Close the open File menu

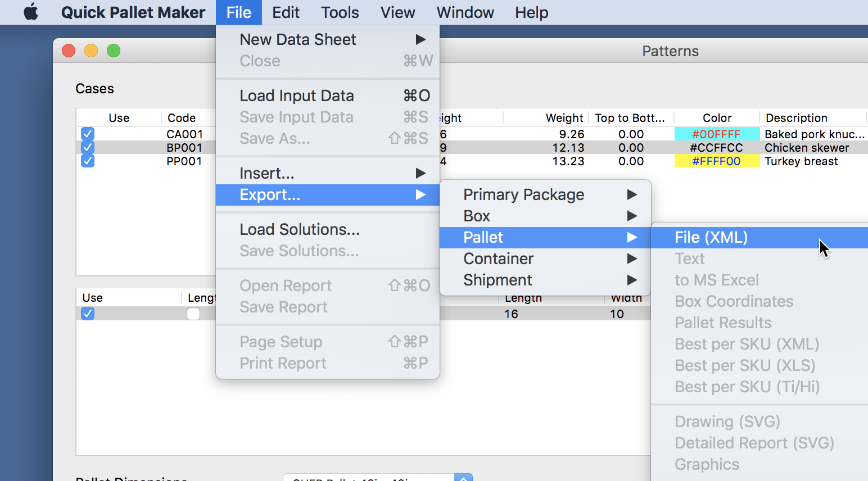[239, 12]
